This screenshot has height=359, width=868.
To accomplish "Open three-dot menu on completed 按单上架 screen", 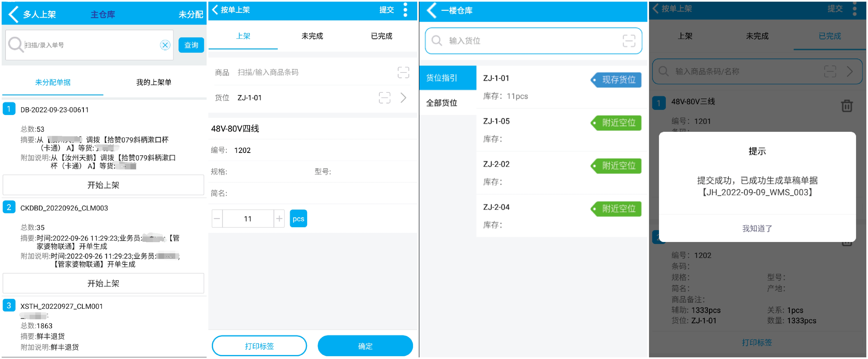I will pos(855,9).
